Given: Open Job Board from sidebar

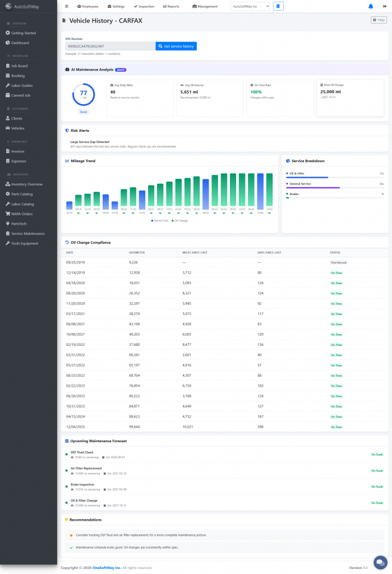Looking at the screenshot, I should coord(19,66).
